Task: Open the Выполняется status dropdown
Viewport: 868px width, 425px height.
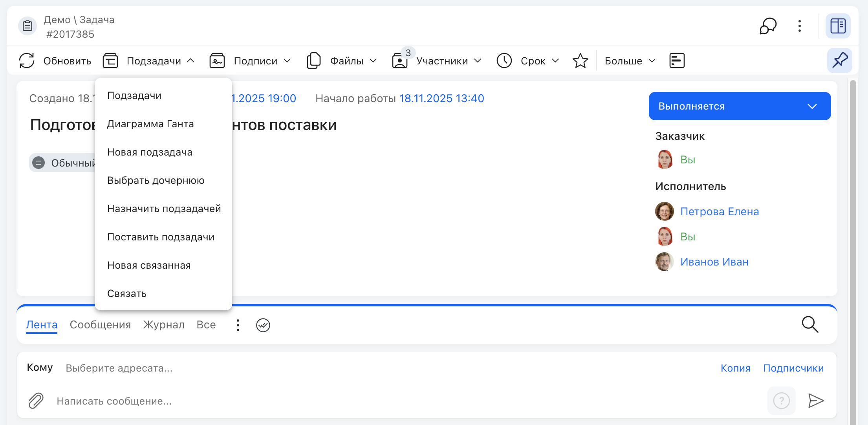Action: (x=740, y=106)
